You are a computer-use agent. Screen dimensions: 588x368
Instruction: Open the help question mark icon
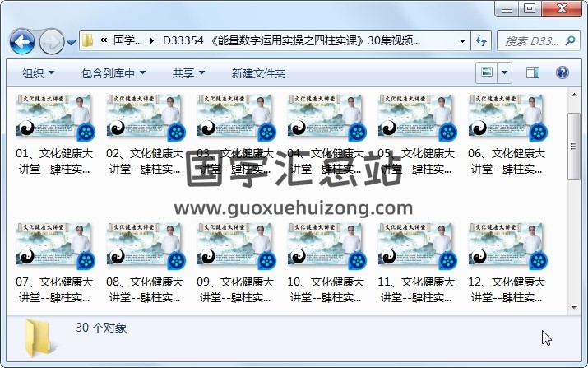pos(563,73)
